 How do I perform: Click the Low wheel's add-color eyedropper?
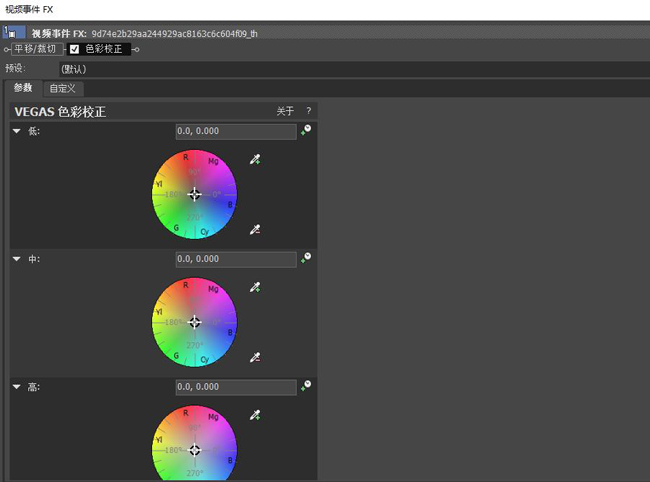coord(255,159)
